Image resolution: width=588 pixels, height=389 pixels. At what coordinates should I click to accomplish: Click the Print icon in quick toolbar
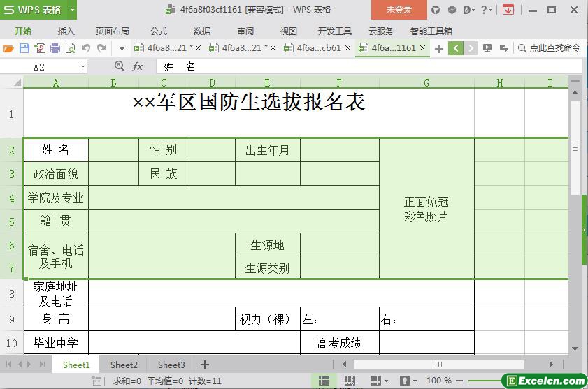click(x=55, y=48)
